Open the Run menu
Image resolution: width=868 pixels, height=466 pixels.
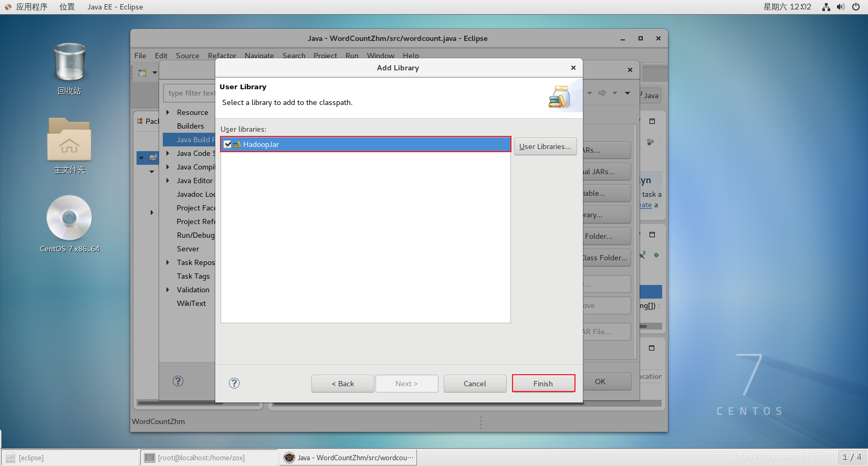[x=352, y=56]
